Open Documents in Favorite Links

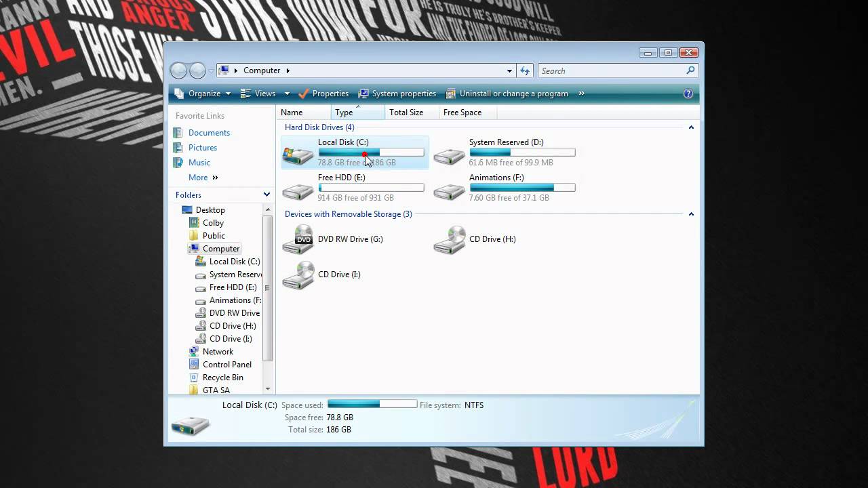[x=209, y=133]
